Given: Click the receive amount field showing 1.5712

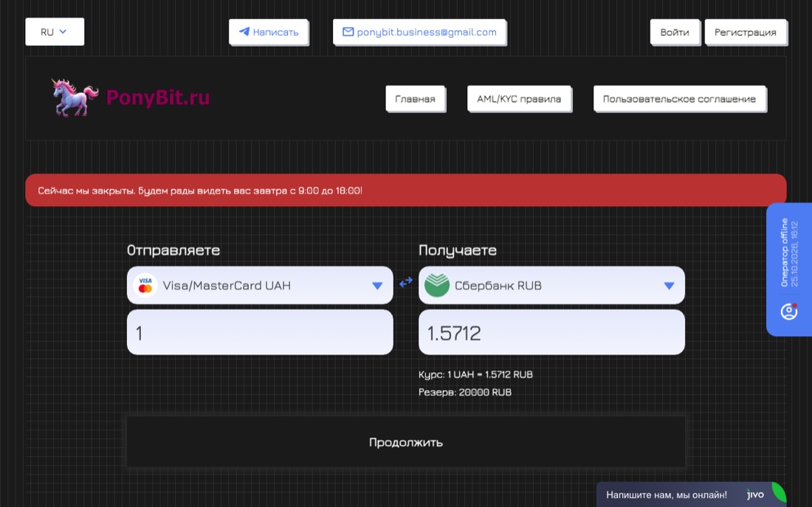Looking at the screenshot, I should (x=551, y=333).
